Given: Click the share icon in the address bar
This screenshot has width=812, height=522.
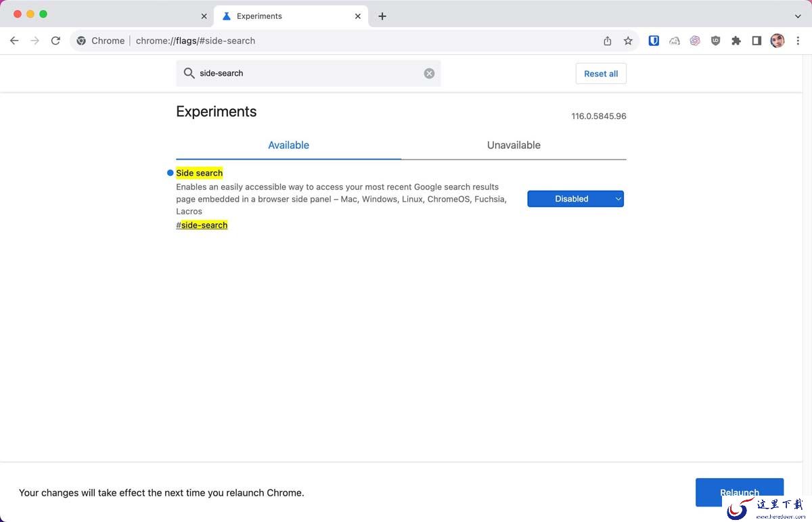Looking at the screenshot, I should click(x=608, y=41).
